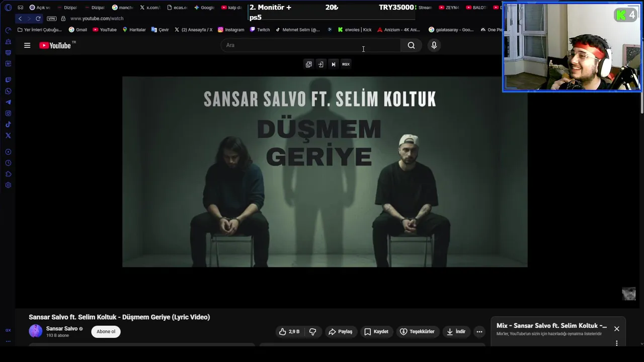Open Instagram in Opera sidebar

point(8,113)
